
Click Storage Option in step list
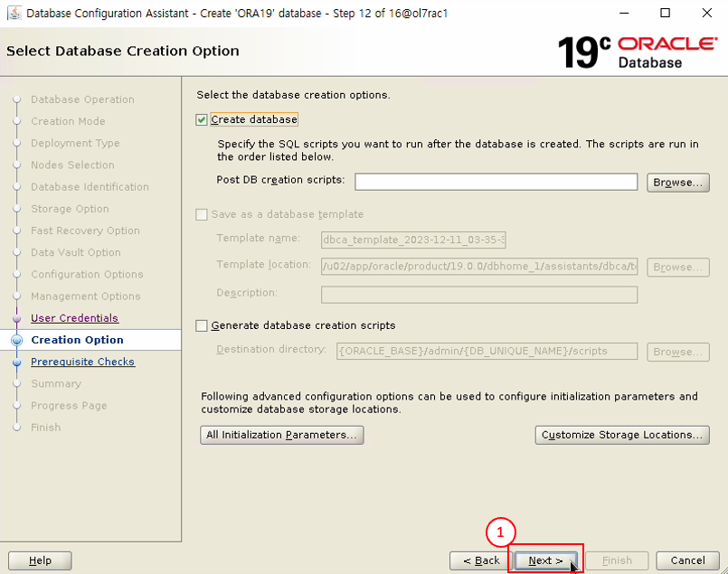click(70, 209)
